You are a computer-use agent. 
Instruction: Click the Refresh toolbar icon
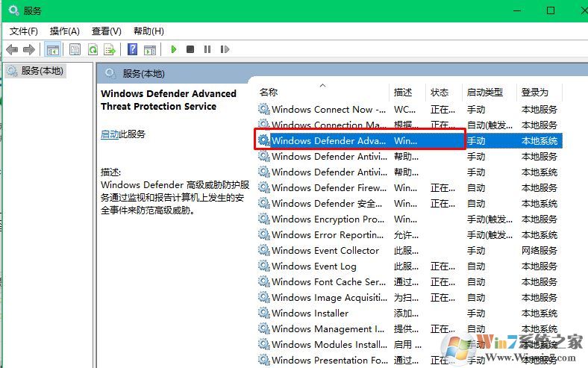(x=93, y=49)
